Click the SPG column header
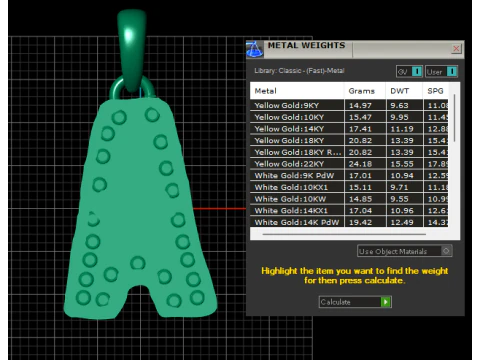 [435, 91]
